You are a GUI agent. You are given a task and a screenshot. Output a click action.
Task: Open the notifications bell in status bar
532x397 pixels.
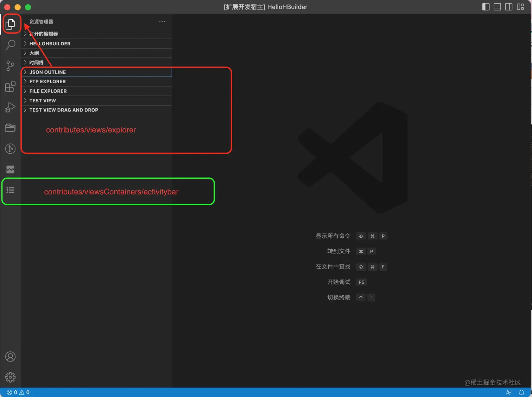click(521, 392)
